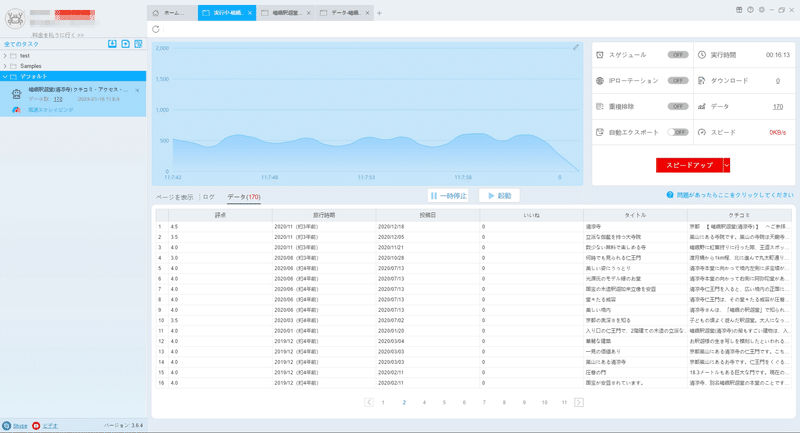Click the 自動エクスポート icon

click(600, 132)
